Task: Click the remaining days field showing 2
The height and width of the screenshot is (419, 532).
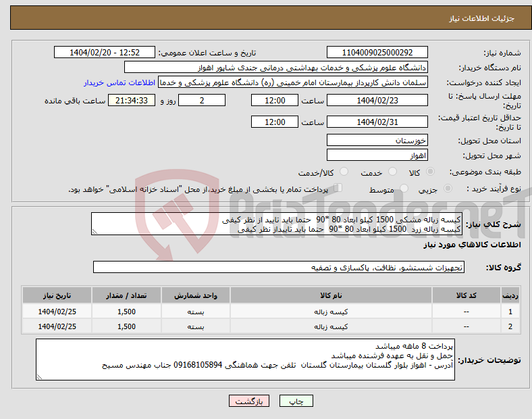Action: coord(202,101)
